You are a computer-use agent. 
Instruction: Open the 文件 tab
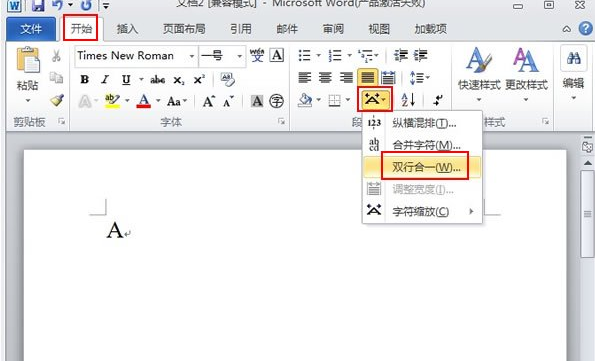[31, 29]
